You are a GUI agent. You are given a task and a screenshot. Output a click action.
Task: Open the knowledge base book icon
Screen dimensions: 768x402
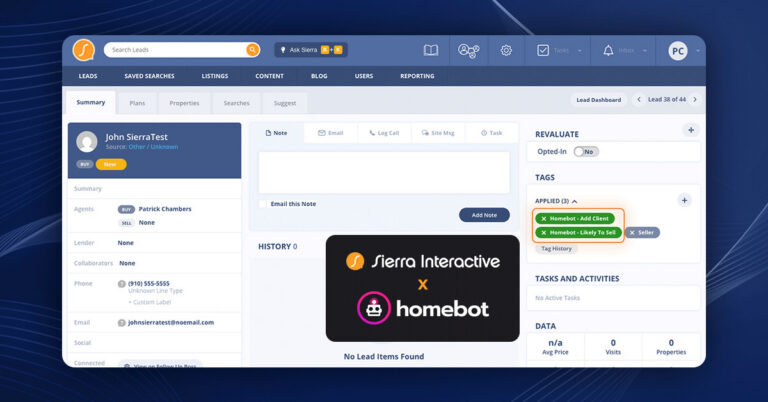[x=431, y=50]
